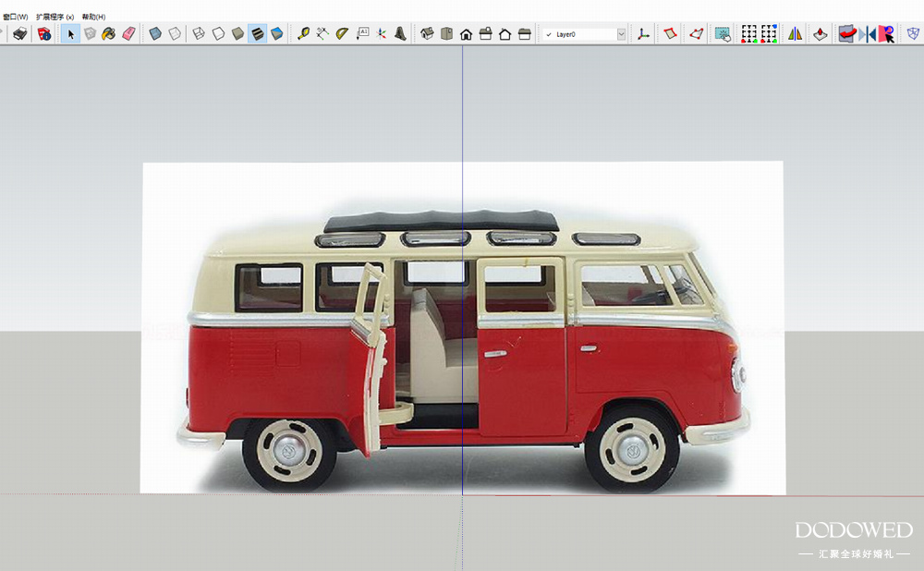Viewport: 924px width, 571px height.
Task: Select the Protractor tool
Action: tap(342, 34)
